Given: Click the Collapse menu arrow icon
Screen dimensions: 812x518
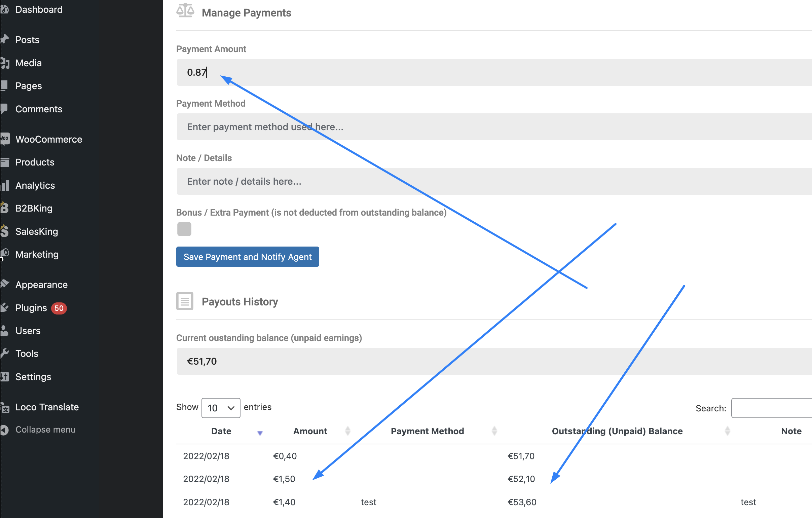Looking at the screenshot, I should pyautogui.click(x=4, y=430).
